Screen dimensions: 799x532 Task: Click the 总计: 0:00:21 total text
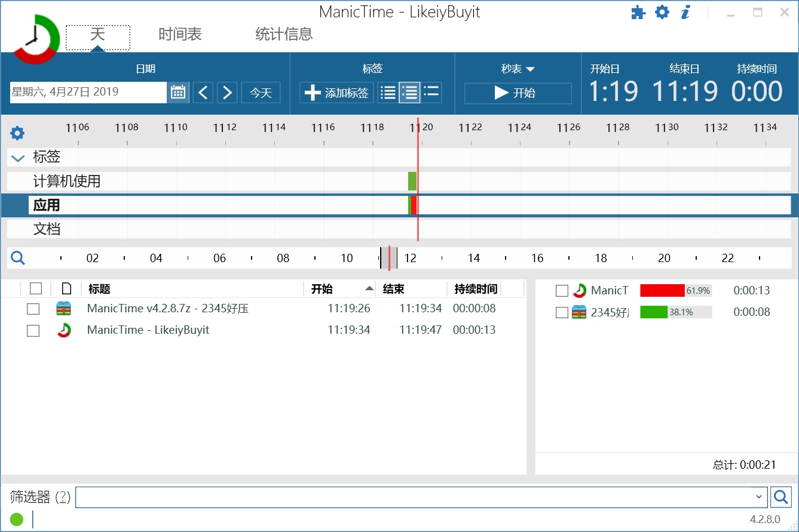745,465
